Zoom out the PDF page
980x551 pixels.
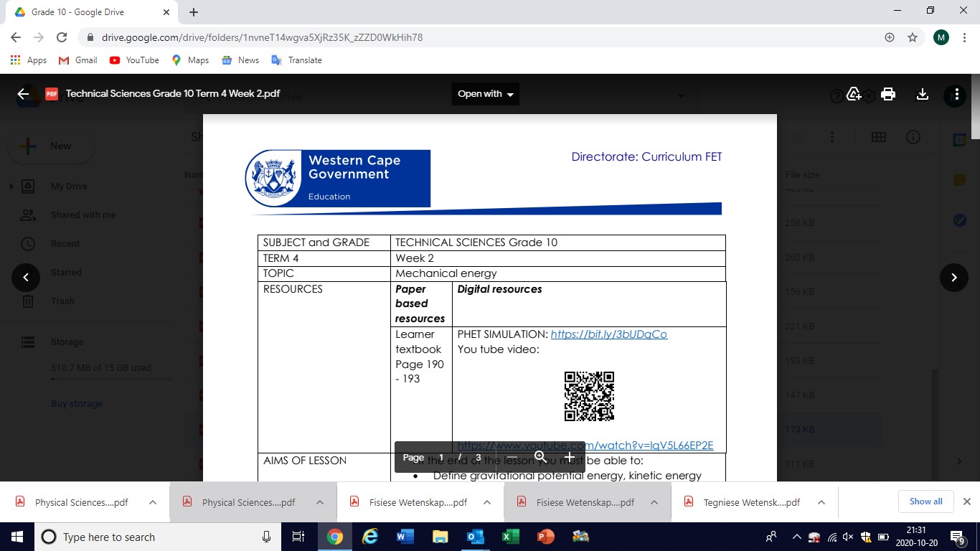pyautogui.click(x=512, y=457)
